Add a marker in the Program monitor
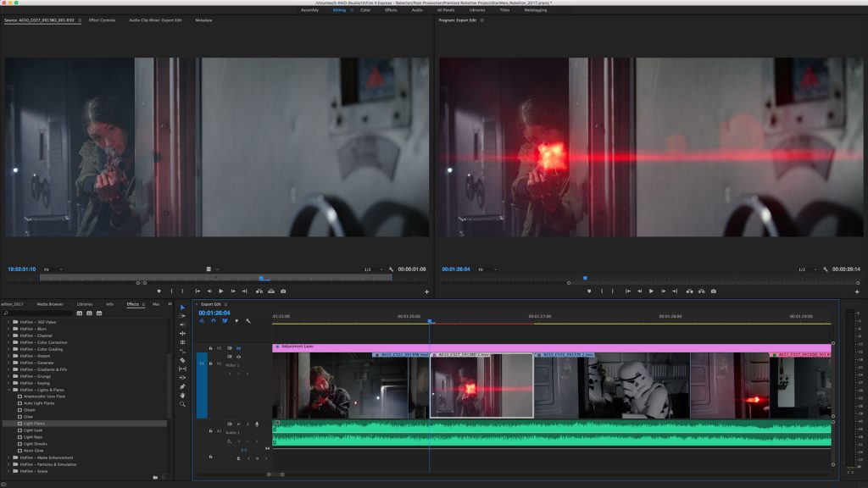The image size is (868, 488). pos(589,291)
